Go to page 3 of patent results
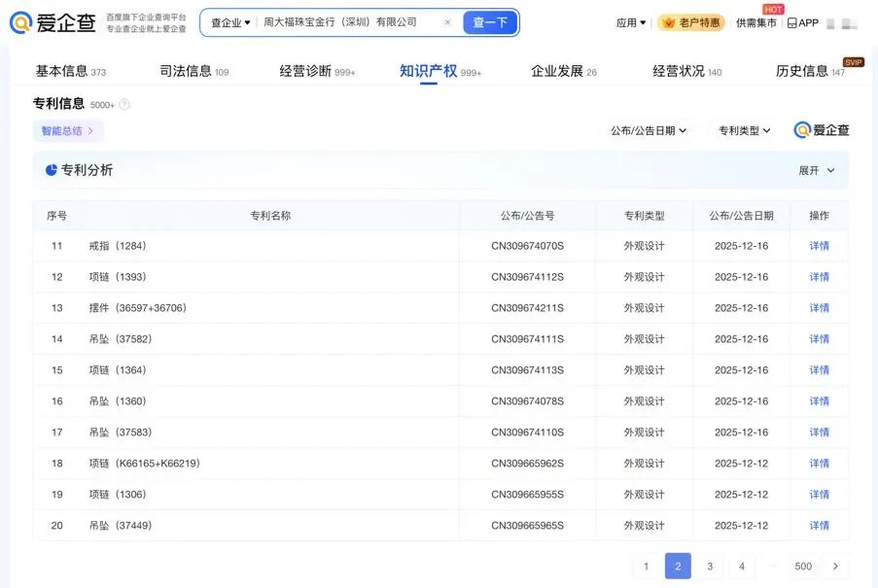Viewport: 878px width, 588px height. click(709, 566)
